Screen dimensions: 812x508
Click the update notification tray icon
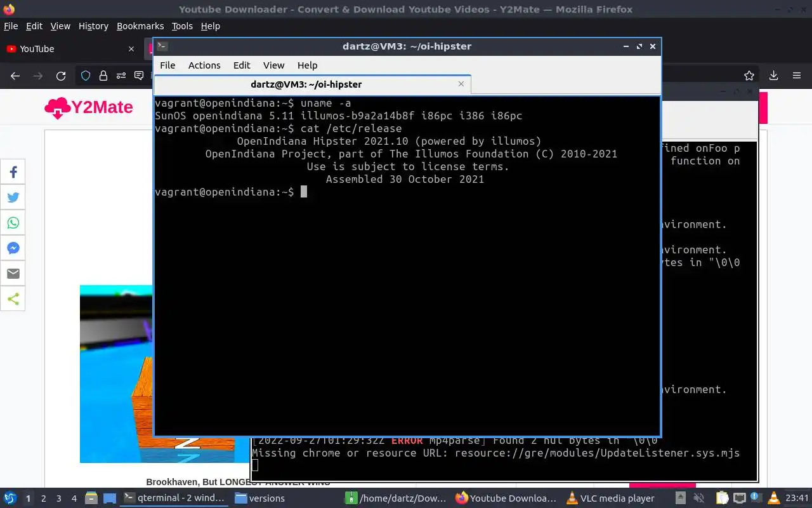click(756, 498)
